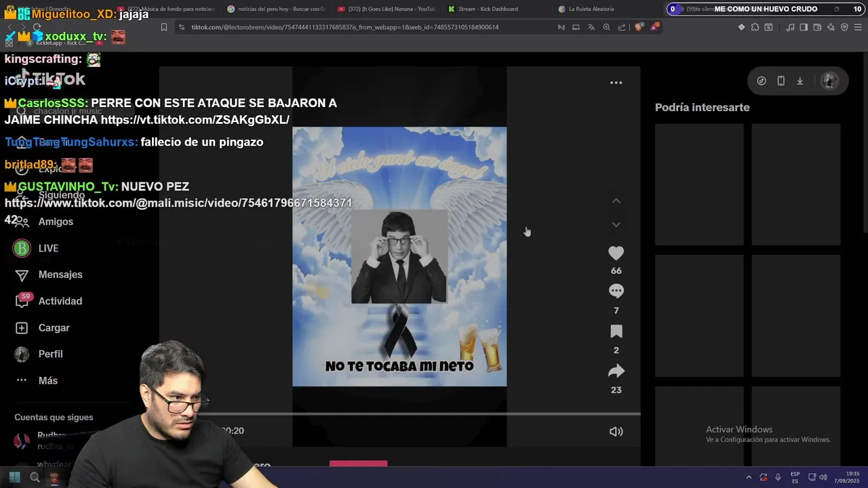Click the Mensajes paper-plane icon
The width and height of the screenshot is (868, 488).
[22, 274]
